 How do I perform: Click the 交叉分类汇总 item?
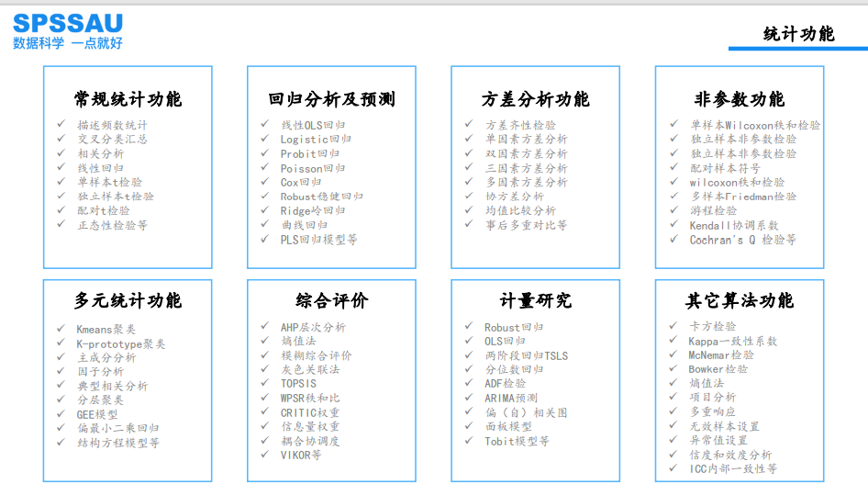click(x=112, y=139)
